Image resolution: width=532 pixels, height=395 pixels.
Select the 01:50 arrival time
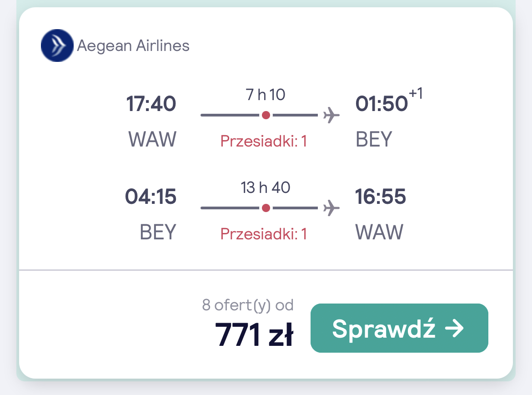pos(381,104)
